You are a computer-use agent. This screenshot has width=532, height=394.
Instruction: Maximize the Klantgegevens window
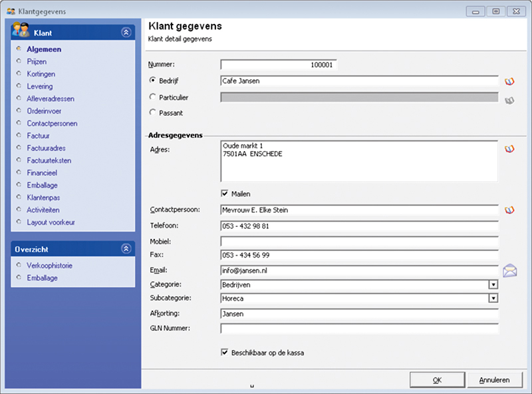tap(495, 11)
